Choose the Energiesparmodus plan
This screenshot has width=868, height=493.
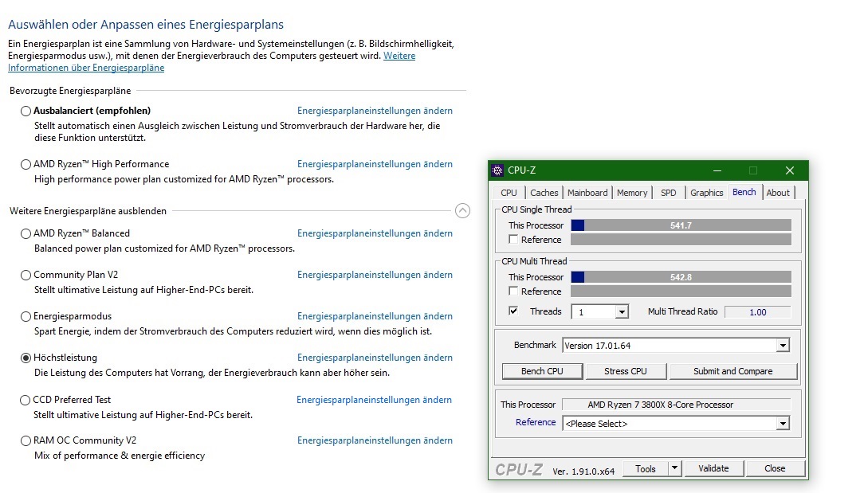pyautogui.click(x=26, y=316)
